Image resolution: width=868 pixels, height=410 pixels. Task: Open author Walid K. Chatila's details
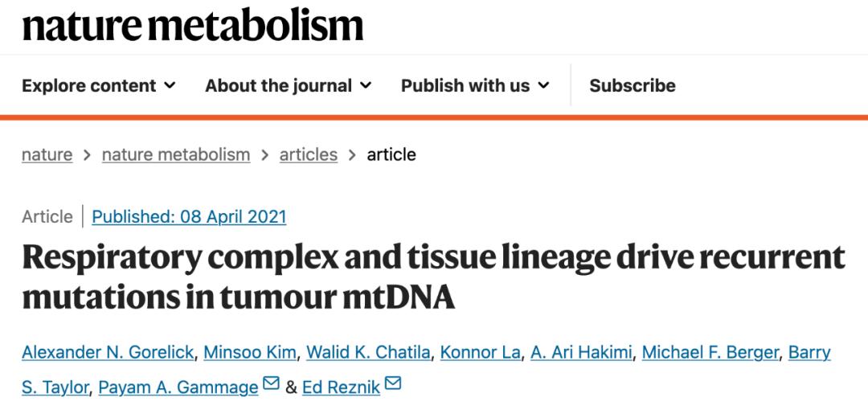point(368,352)
